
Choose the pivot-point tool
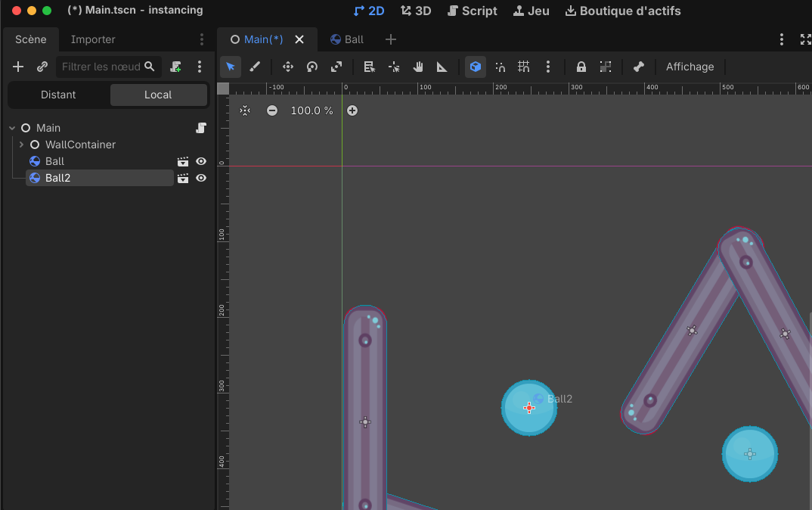(394, 67)
